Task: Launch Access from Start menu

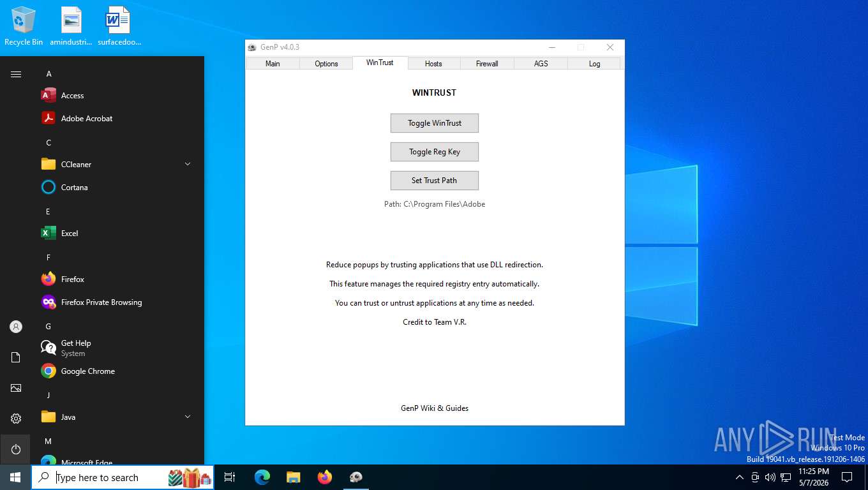Action: click(119, 96)
